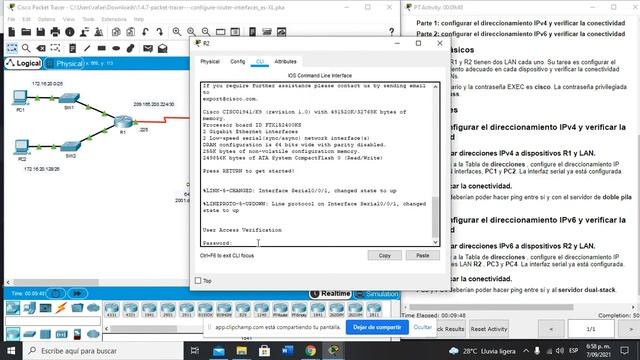Pick the first router model in device list
The width and height of the screenshot is (640, 360).
112,309
